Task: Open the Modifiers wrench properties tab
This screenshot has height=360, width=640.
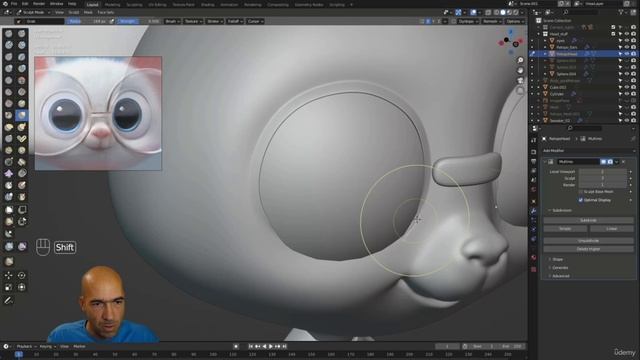Action: point(533,211)
